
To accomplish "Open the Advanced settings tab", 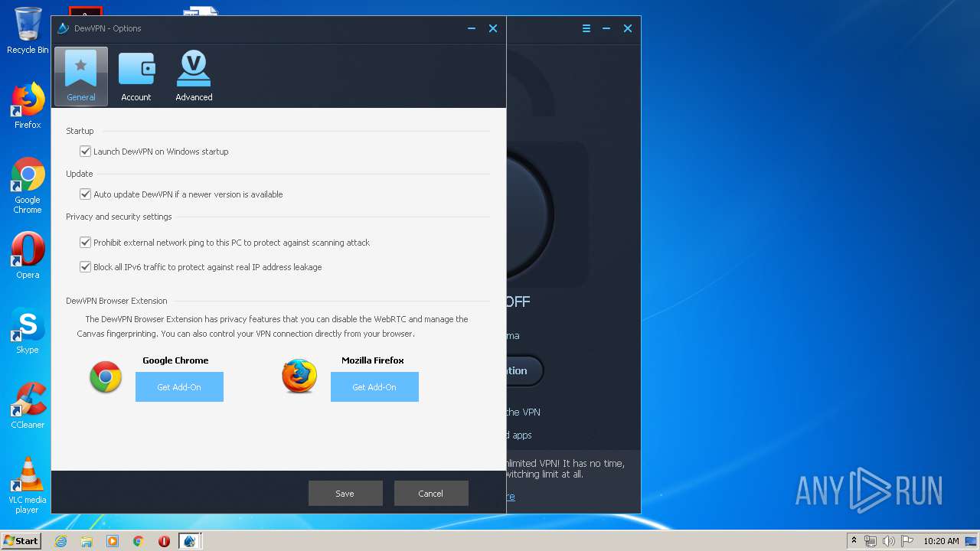I will click(x=194, y=76).
